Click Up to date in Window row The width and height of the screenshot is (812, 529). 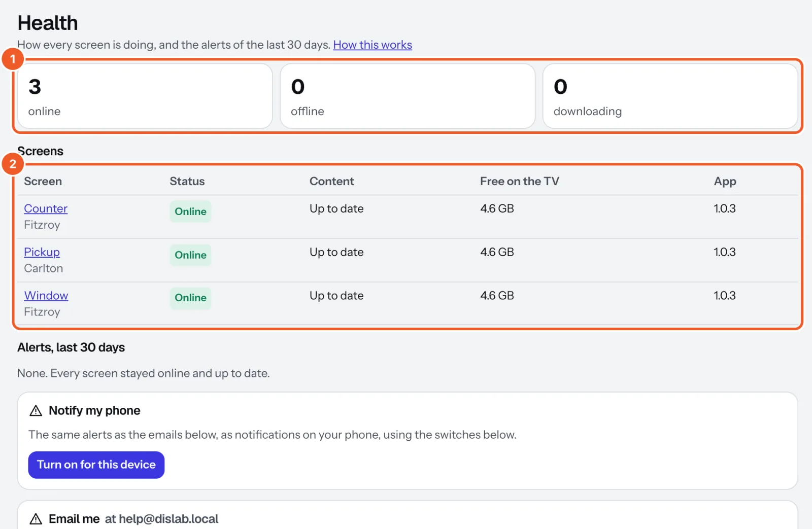(336, 296)
